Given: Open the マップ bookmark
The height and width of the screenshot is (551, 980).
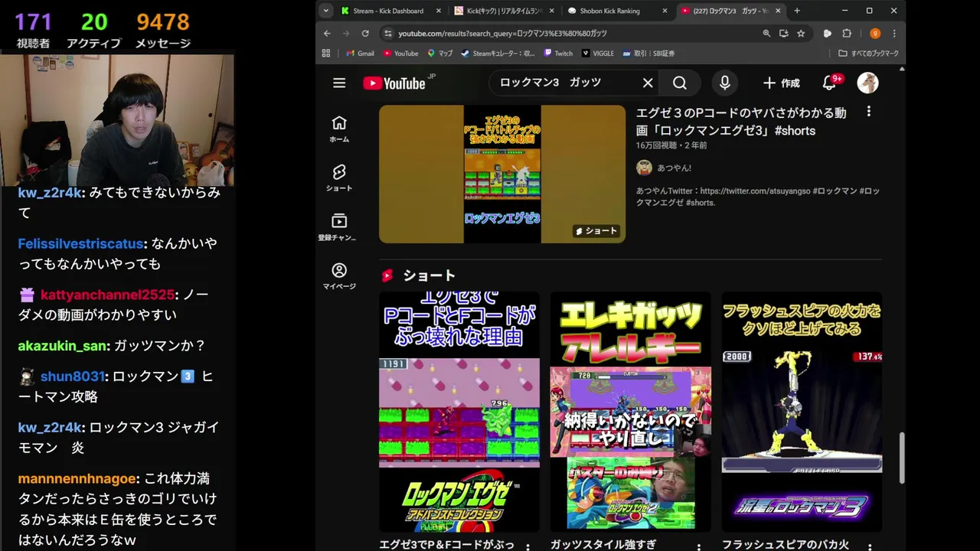Looking at the screenshot, I should pos(440,54).
